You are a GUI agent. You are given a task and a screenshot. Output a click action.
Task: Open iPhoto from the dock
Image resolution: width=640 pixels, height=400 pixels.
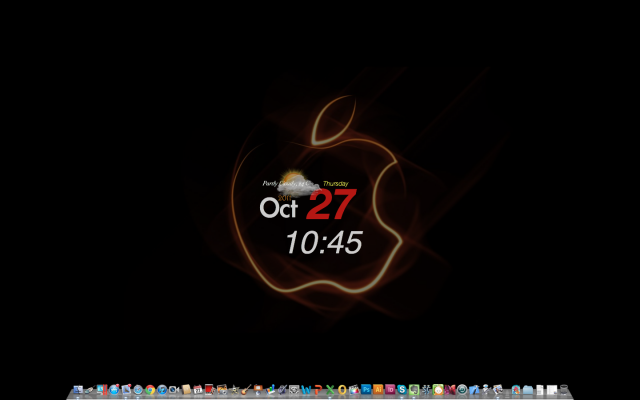point(222,390)
